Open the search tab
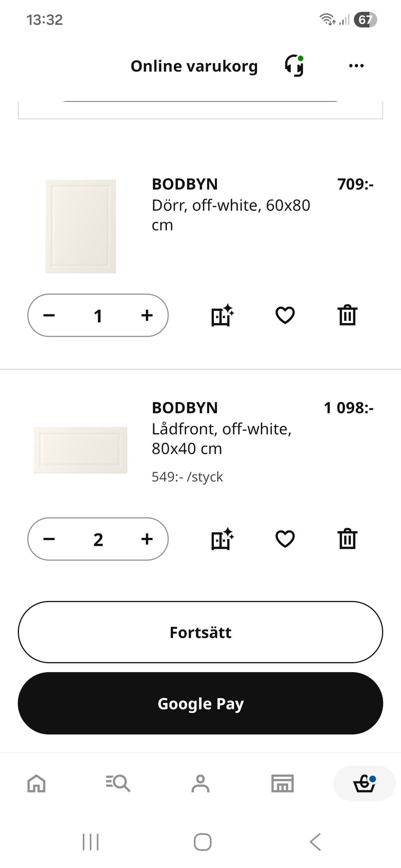Viewport: 401px width, 868px height. pyautogui.click(x=118, y=783)
